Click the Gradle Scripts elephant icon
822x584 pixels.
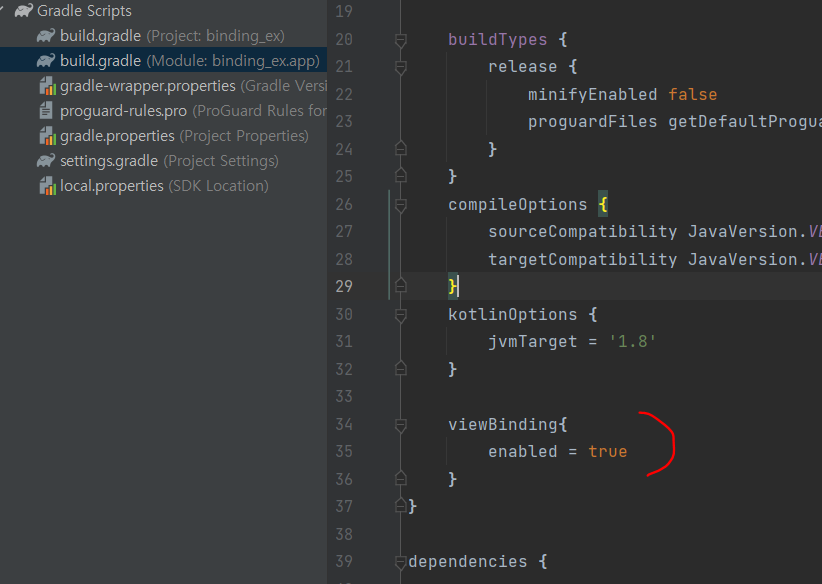tap(23, 10)
